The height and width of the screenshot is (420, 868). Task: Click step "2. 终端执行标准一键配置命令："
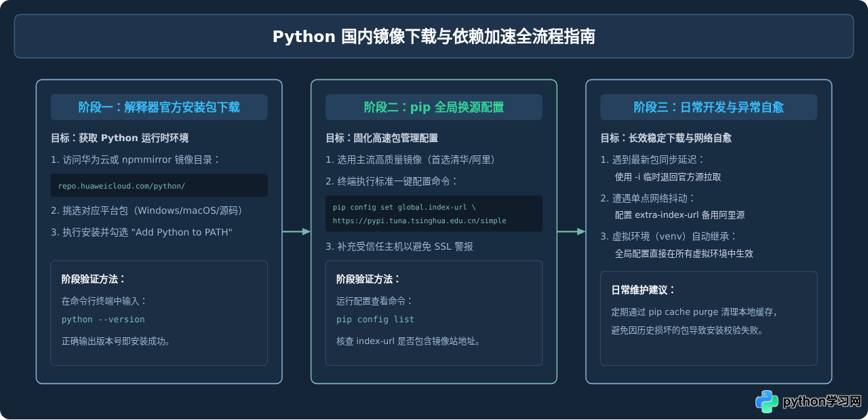[x=392, y=182]
